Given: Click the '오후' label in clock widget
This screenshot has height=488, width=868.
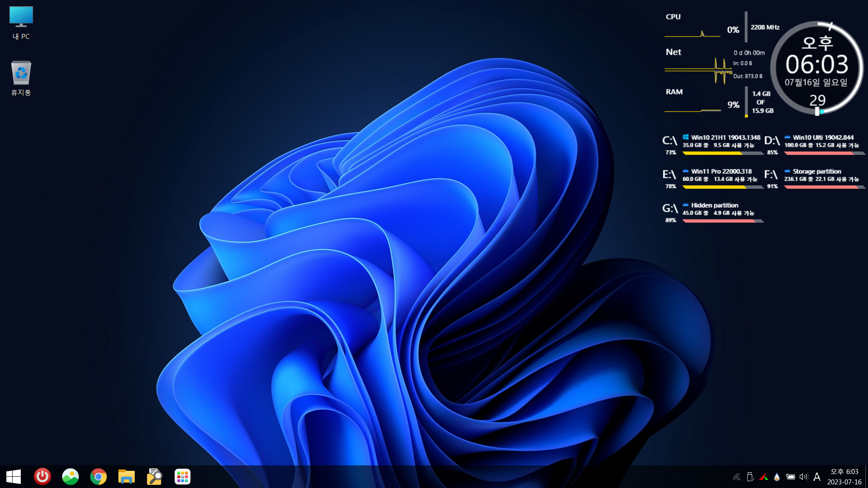Looking at the screenshot, I should [817, 43].
